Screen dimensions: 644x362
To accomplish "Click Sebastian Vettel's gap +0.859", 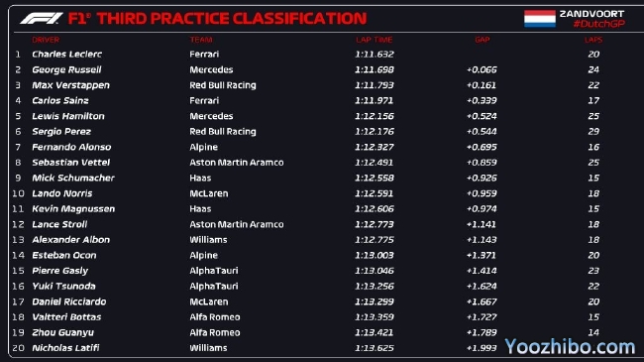I will (x=482, y=163).
